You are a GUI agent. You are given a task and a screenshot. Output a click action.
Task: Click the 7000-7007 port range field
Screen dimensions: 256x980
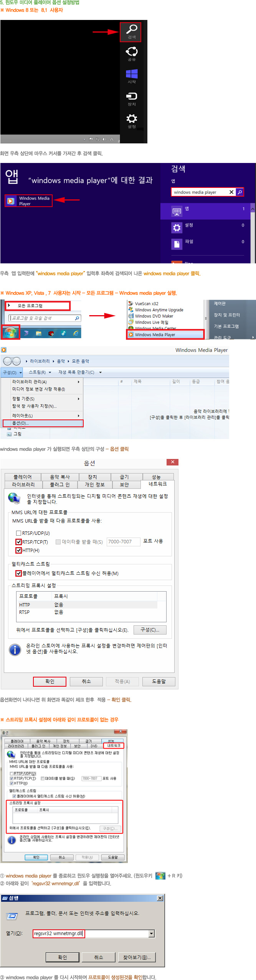click(123, 541)
